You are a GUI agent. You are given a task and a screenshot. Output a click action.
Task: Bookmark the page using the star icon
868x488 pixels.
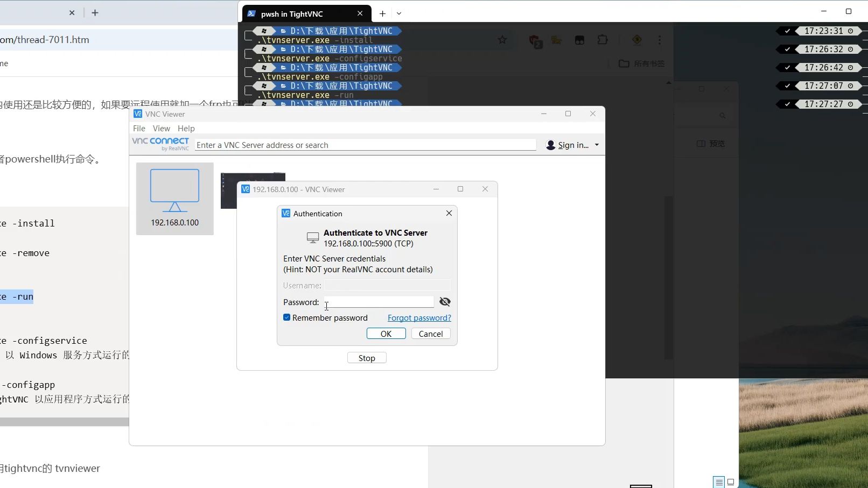tap(502, 39)
